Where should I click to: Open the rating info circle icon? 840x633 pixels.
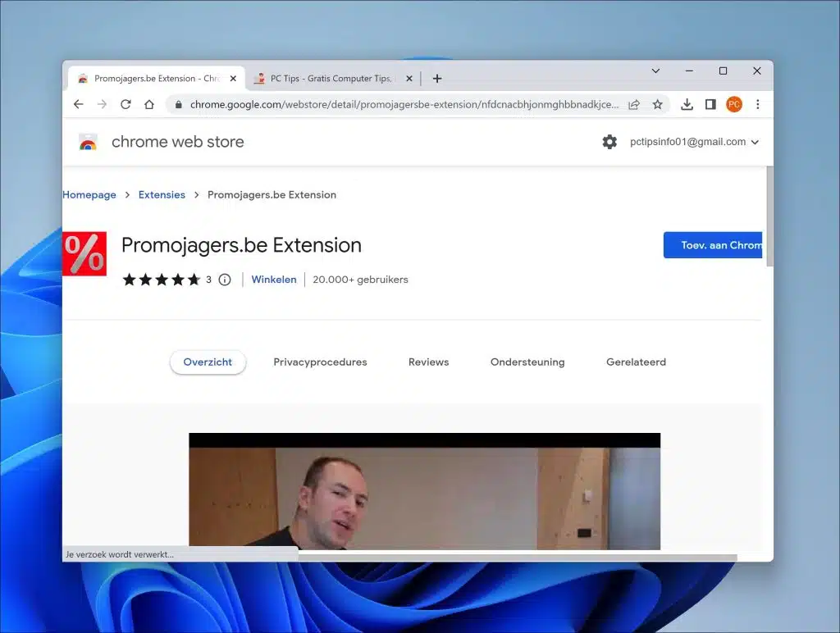coord(225,280)
